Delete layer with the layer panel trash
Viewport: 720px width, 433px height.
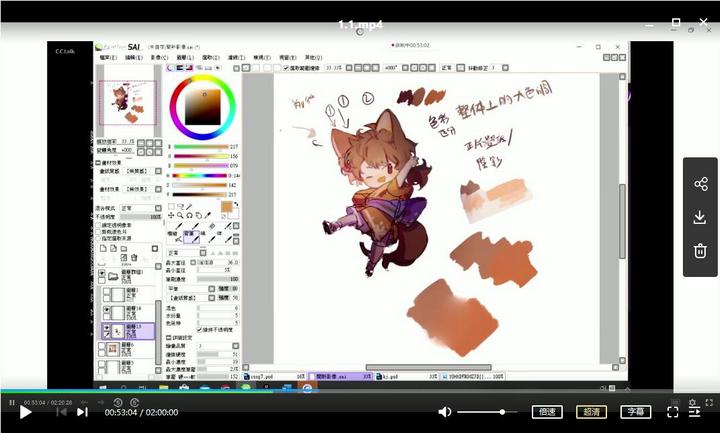134,258
